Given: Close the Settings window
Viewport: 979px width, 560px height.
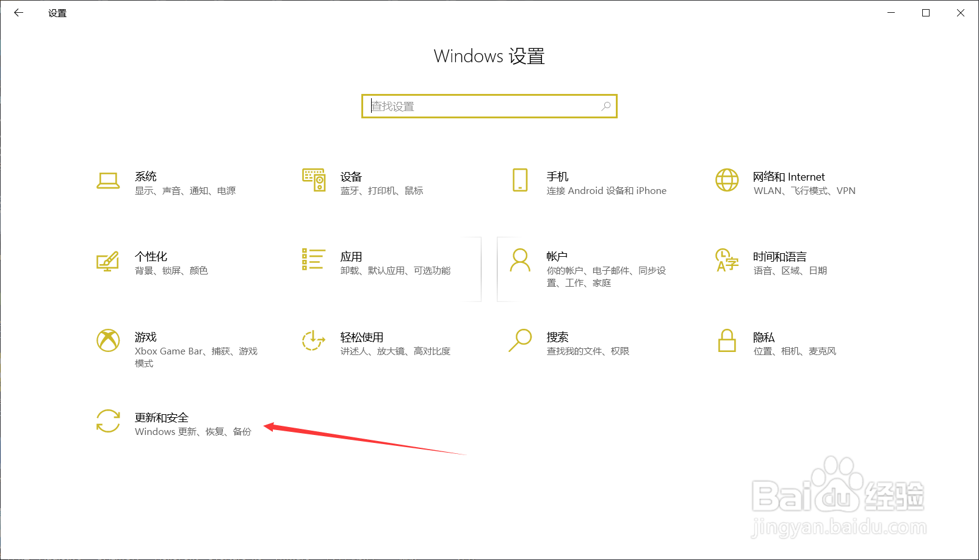Looking at the screenshot, I should click(961, 13).
